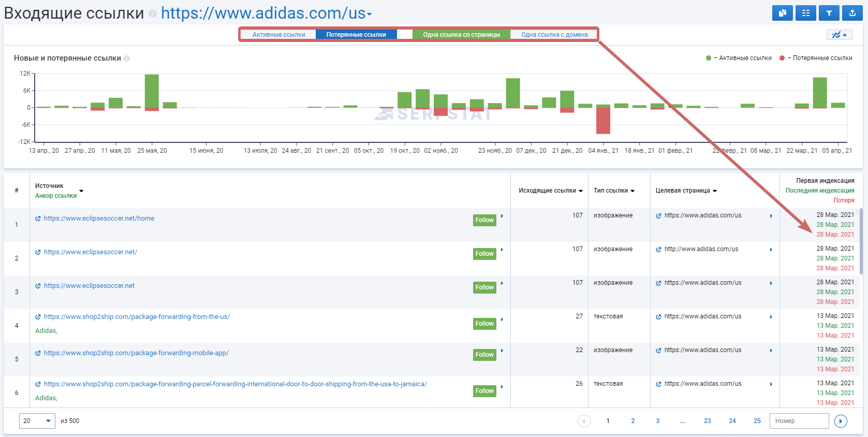Viewport: 868px width, 437px height.
Task: Toggle Потерянные ссылки series in chart legend
Action: 816,58
